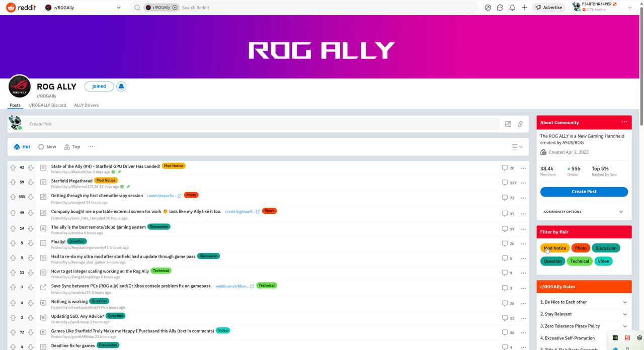Toggle the community notification bell
This screenshot has width=644, height=350.
(x=121, y=86)
